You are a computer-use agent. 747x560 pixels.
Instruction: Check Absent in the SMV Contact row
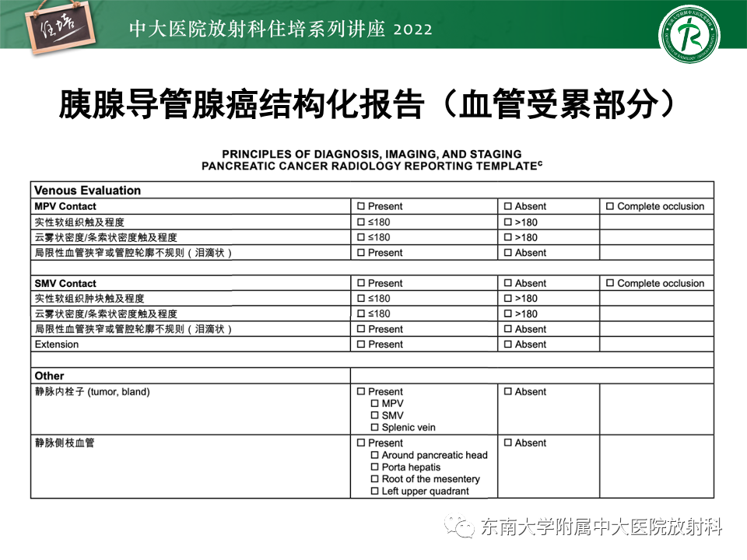tap(508, 283)
